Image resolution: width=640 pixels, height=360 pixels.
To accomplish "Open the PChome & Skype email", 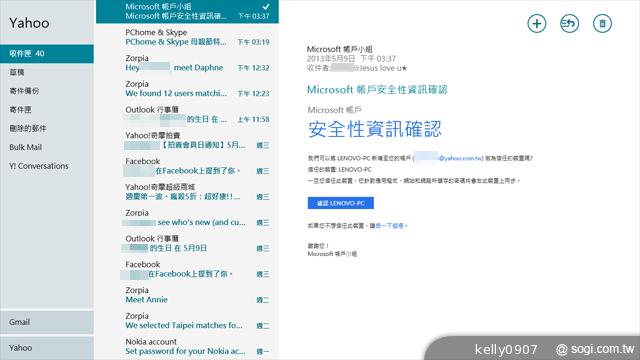I will coord(187,37).
